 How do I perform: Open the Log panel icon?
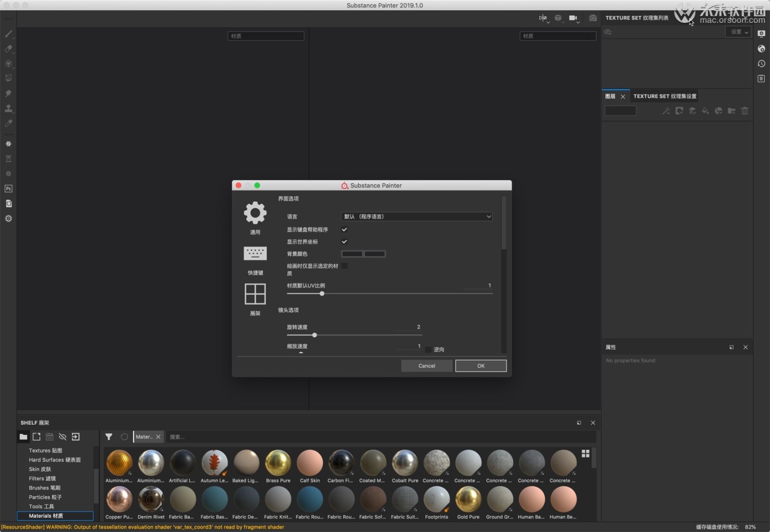click(x=761, y=79)
